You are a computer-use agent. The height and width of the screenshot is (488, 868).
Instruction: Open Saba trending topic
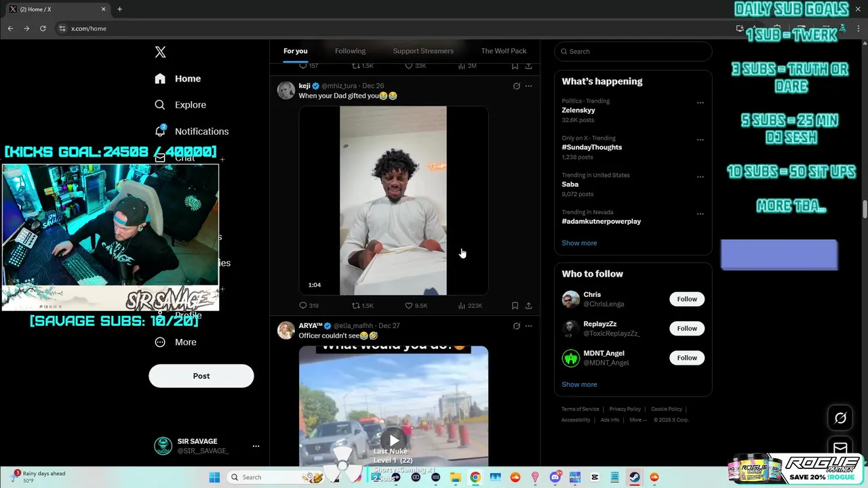pos(570,184)
